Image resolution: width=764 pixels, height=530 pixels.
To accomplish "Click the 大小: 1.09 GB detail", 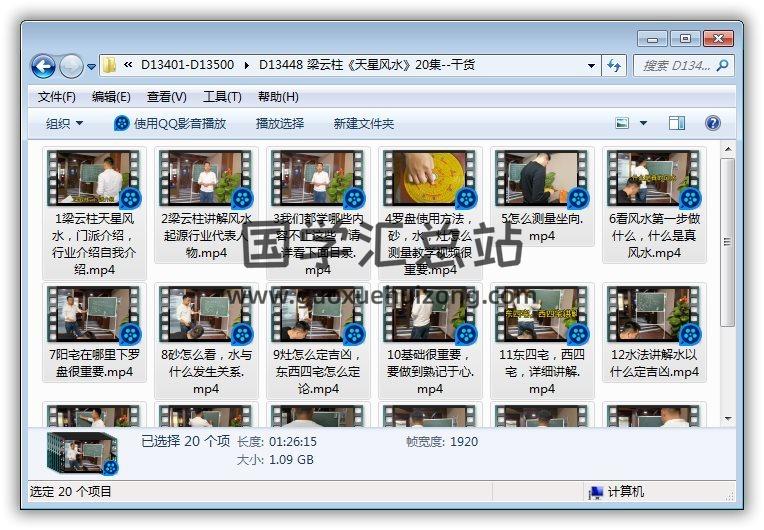I will pyautogui.click(x=275, y=460).
